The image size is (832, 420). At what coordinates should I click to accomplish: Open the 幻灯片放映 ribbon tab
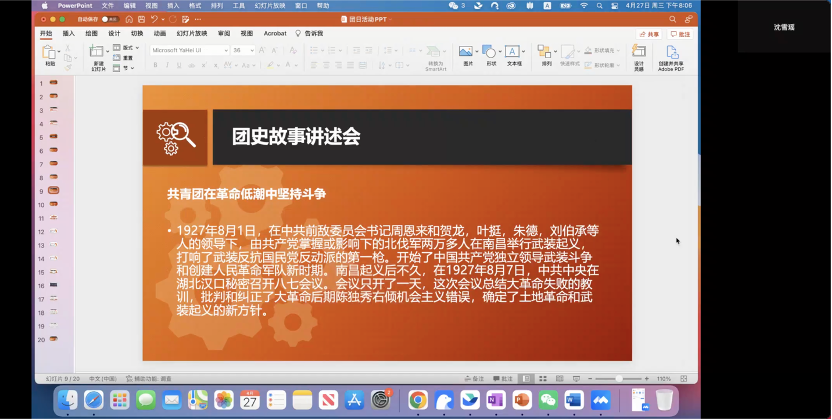[192, 33]
